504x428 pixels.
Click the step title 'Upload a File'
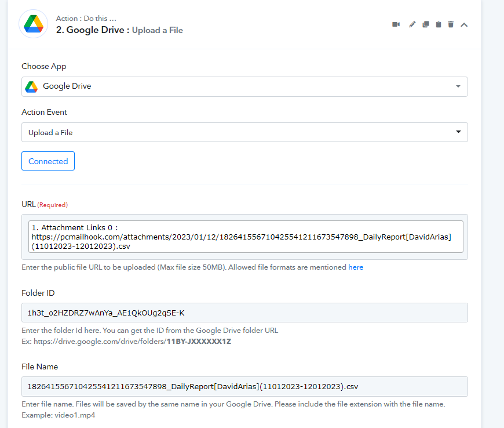(158, 30)
